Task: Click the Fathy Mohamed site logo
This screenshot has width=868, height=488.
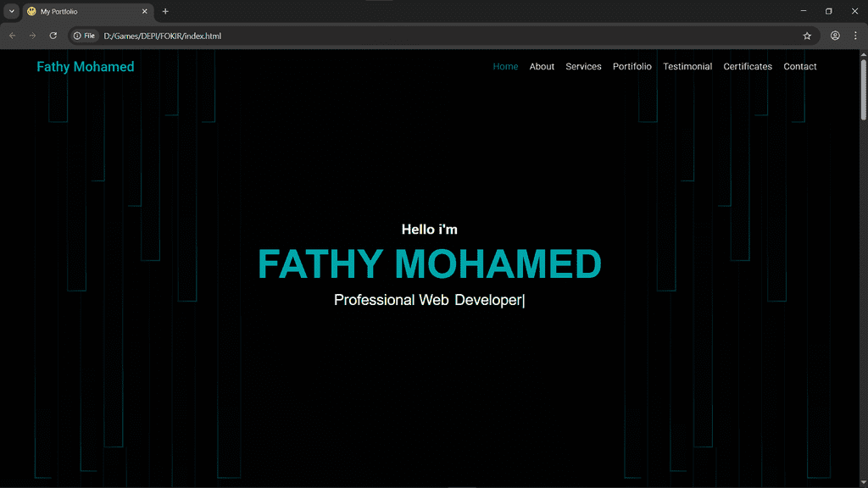Action: coord(86,67)
